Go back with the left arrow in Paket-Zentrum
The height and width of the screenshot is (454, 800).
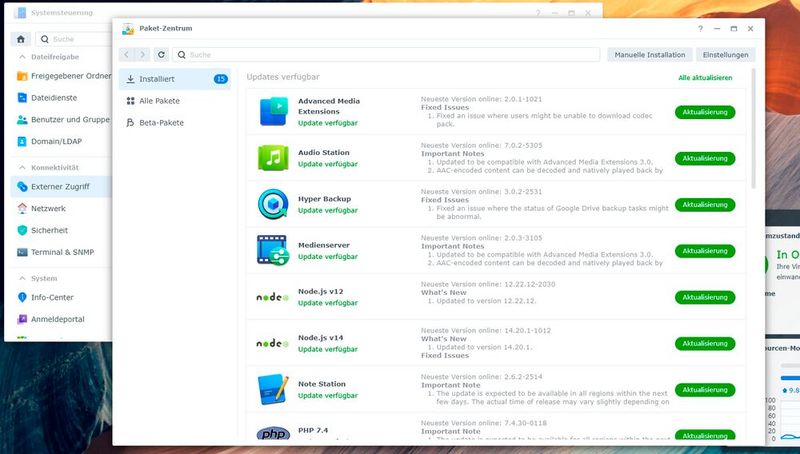[127, 55]
